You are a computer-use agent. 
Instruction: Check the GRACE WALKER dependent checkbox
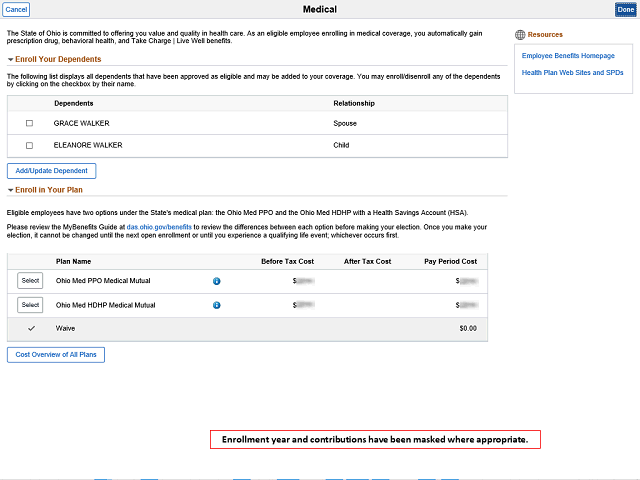click(x=29, y=123)
